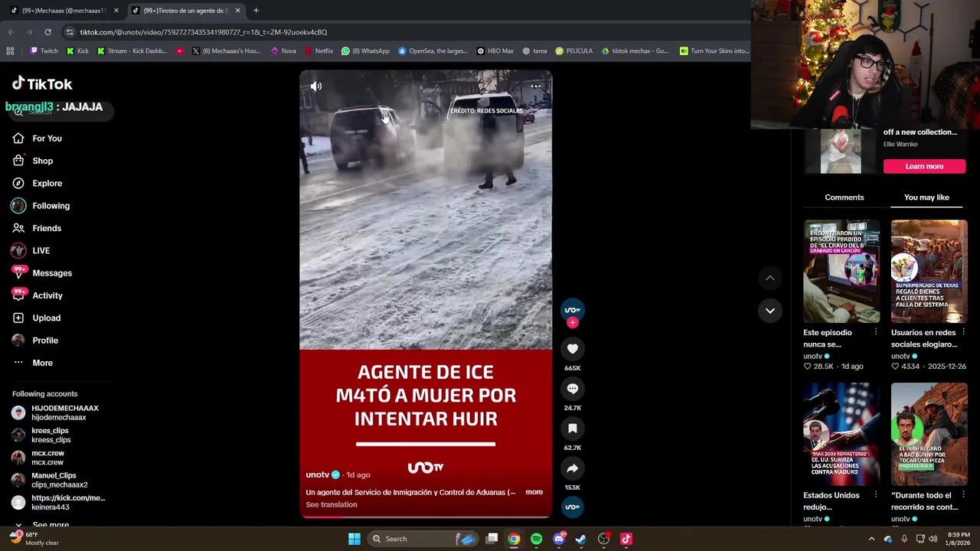Click the TikTok logo

tap(42, 83)
